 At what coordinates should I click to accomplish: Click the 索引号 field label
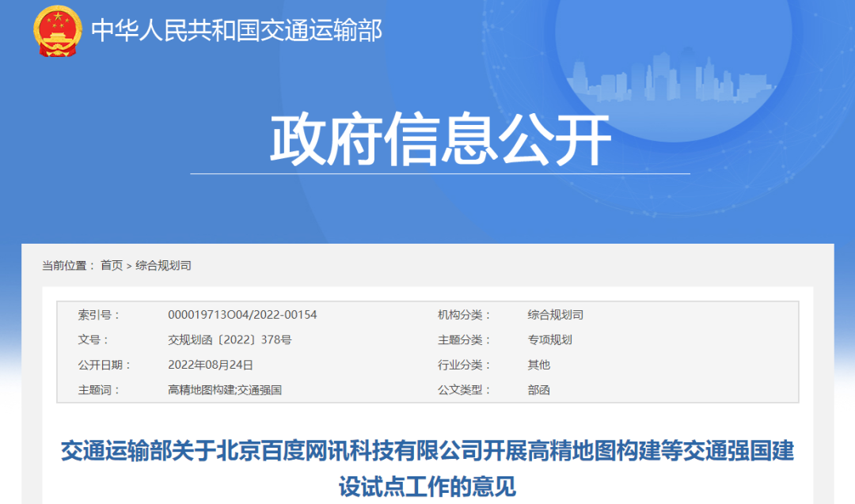99,315
